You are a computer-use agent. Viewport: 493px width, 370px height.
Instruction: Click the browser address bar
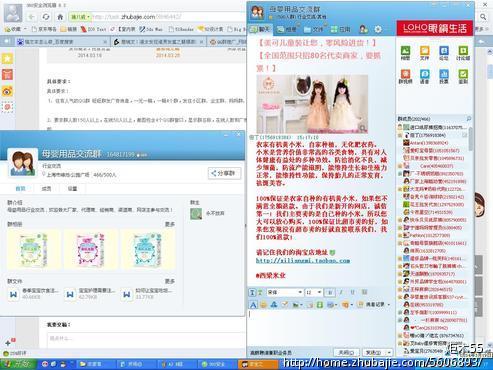[x=167, y=17]
